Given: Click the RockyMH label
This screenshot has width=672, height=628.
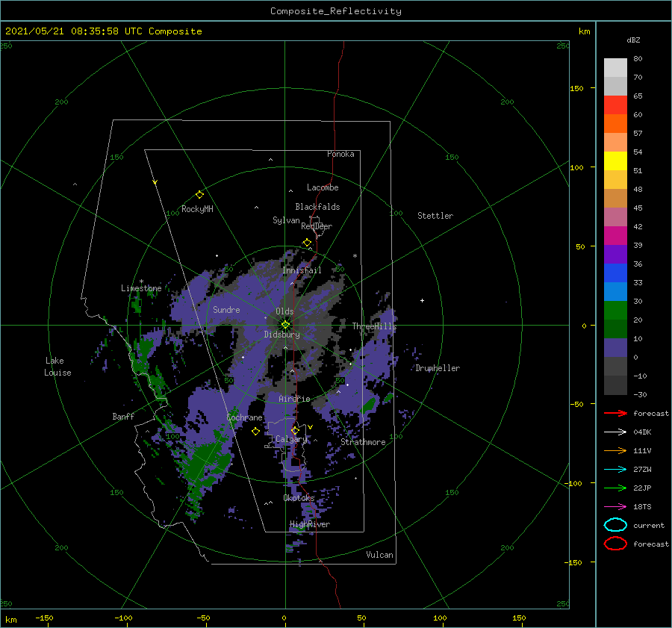Looking at the screenshot, I should click(x=197, y=209).
